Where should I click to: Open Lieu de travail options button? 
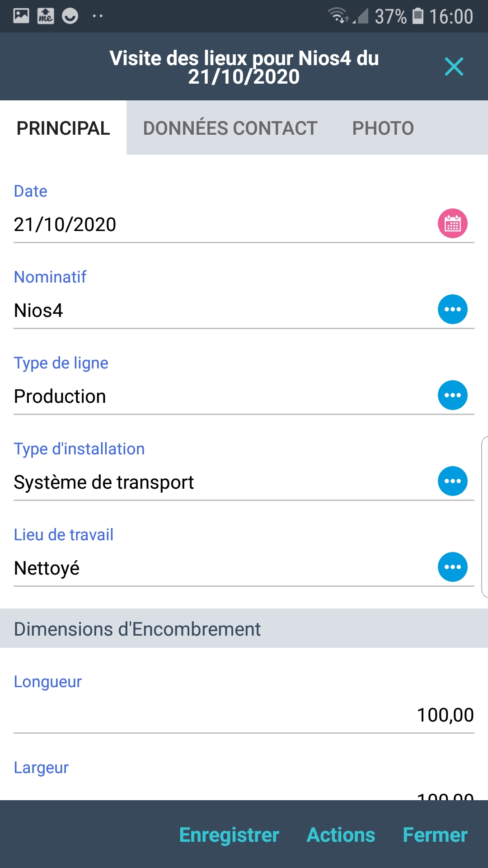click(452, 567)
